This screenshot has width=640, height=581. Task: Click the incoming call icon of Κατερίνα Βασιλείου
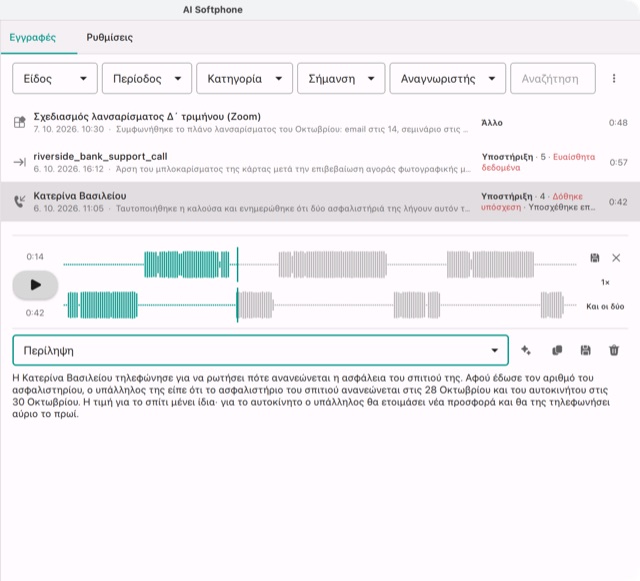(x=20, y=201)
